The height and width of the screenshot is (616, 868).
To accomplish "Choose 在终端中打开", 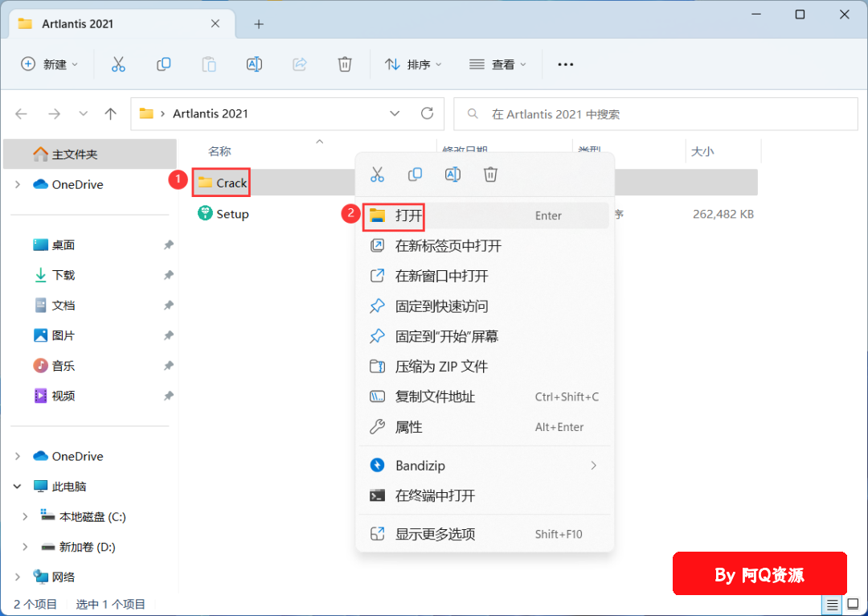I will (485, 495).
